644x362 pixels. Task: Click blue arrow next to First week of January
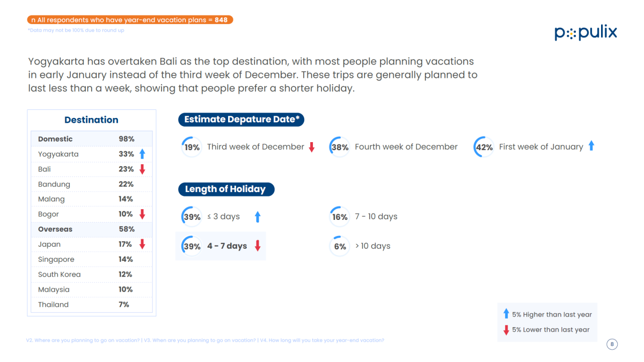tap(591, 146)
